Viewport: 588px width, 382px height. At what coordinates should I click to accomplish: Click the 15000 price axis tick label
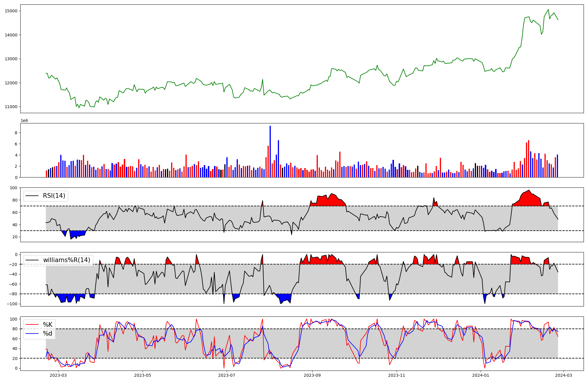coord(11,11)
